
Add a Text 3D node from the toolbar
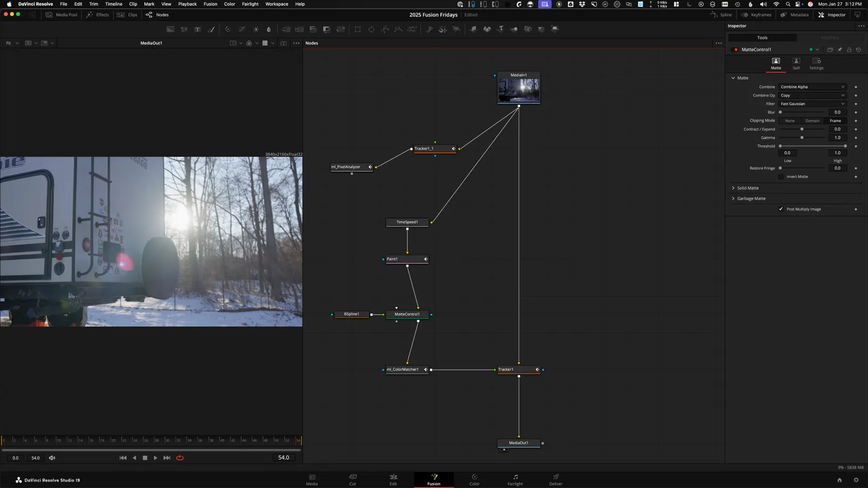(x=501, y=29)
